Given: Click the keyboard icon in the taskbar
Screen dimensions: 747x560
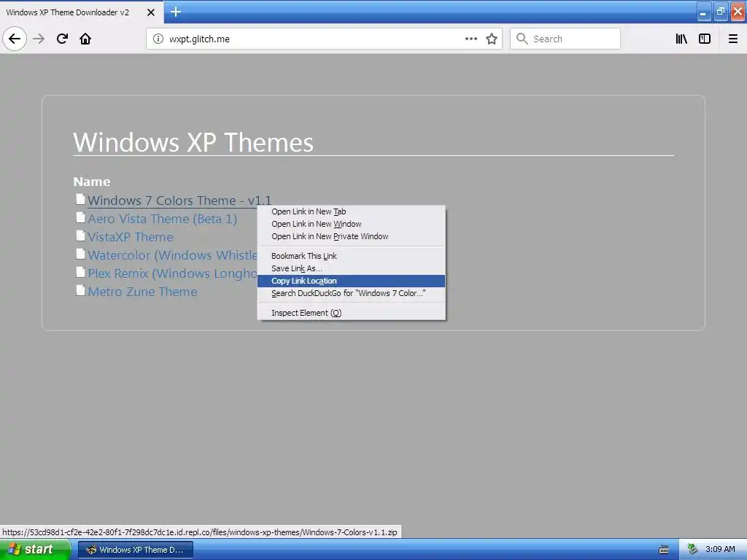Looking at the screenshot, I should (664, 550).
